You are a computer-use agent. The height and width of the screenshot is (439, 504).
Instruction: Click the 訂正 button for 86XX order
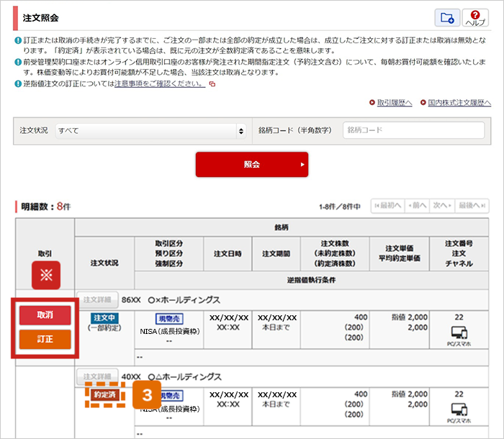point(45,339)
